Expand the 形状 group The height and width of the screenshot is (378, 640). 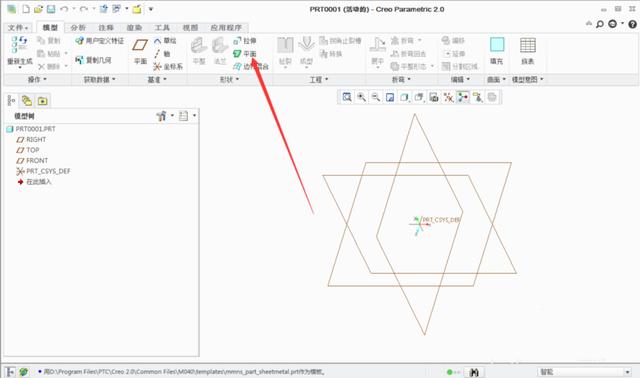click(229, 80)
